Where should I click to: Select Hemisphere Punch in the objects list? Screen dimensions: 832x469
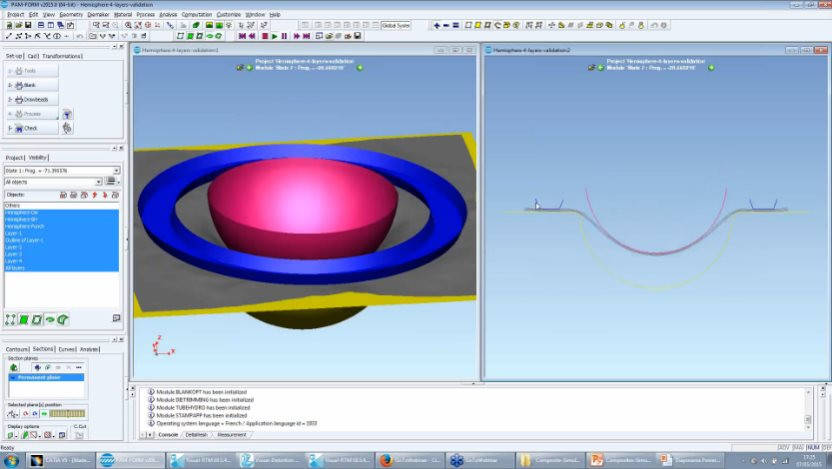pyautogui.click(x=62, y=226)
